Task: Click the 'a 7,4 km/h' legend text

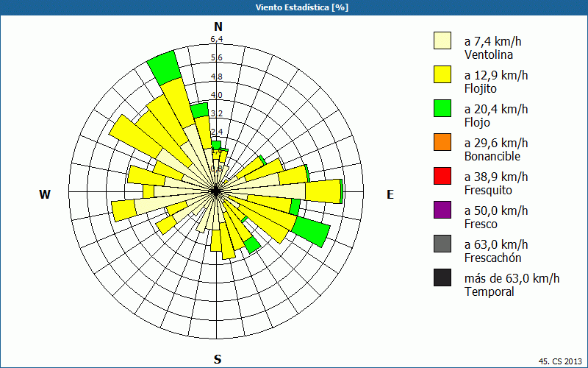Action: pyautogui.click(x=492, y=41)
